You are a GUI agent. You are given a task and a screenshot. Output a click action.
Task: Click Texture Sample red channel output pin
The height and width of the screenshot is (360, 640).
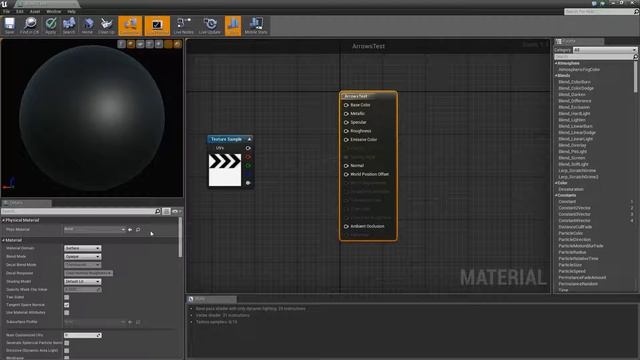point(248,157)
